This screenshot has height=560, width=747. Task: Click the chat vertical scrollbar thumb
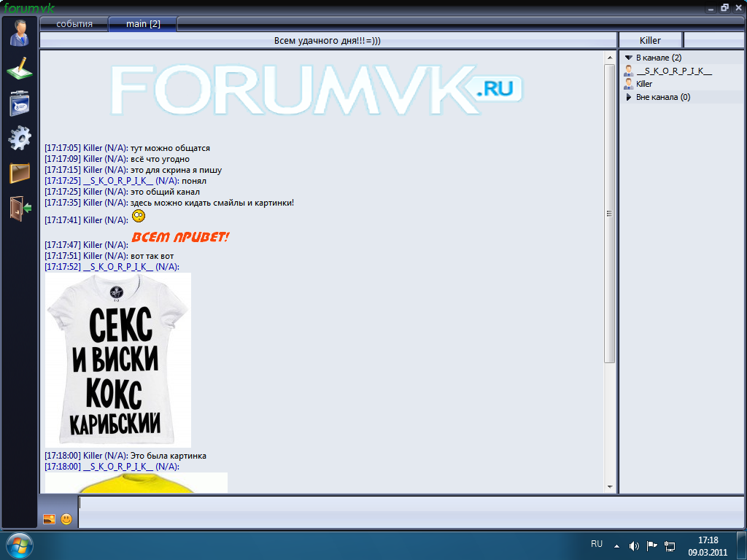click(x=610, y=214)
